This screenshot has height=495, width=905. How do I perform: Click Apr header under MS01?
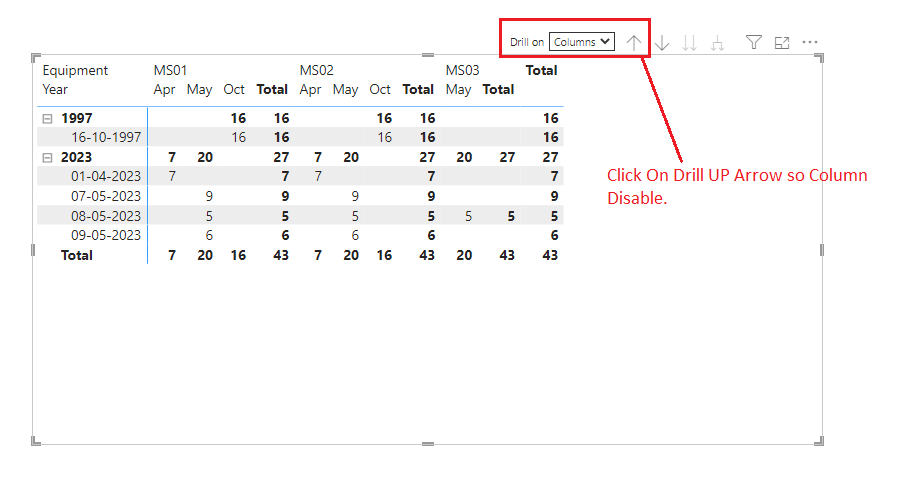click(164, 90)
